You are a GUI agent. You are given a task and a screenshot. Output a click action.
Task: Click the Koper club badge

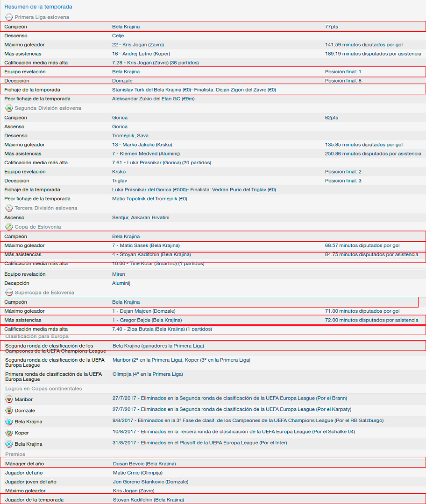pos(9,433)
